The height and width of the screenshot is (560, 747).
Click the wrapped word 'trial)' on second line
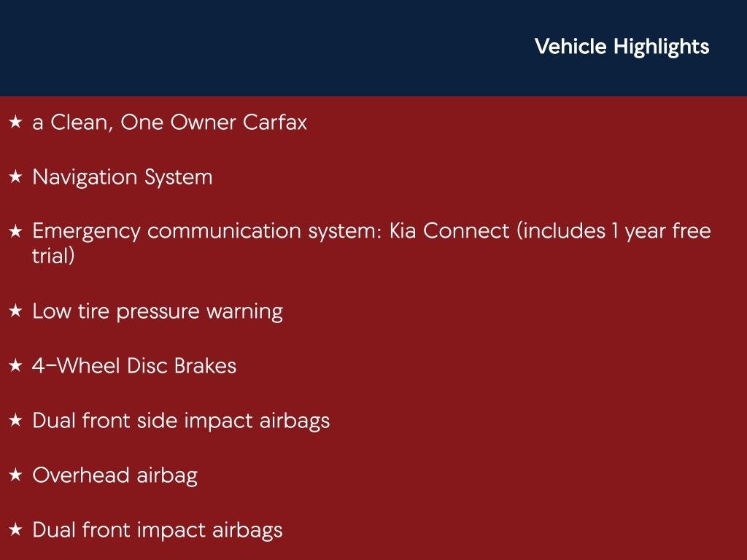[x=53, y=257]
